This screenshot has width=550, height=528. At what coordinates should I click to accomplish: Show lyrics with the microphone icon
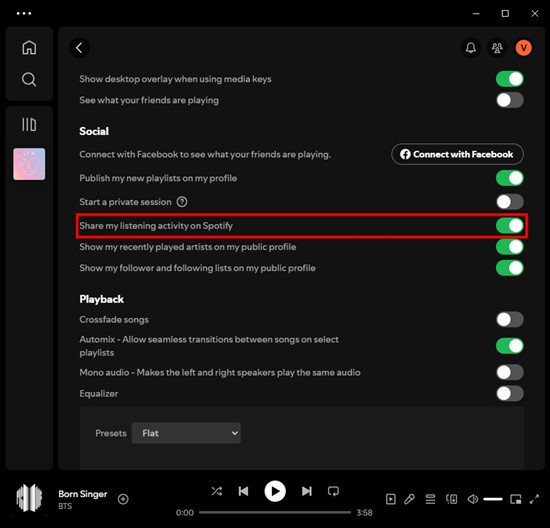pos(409,499)
